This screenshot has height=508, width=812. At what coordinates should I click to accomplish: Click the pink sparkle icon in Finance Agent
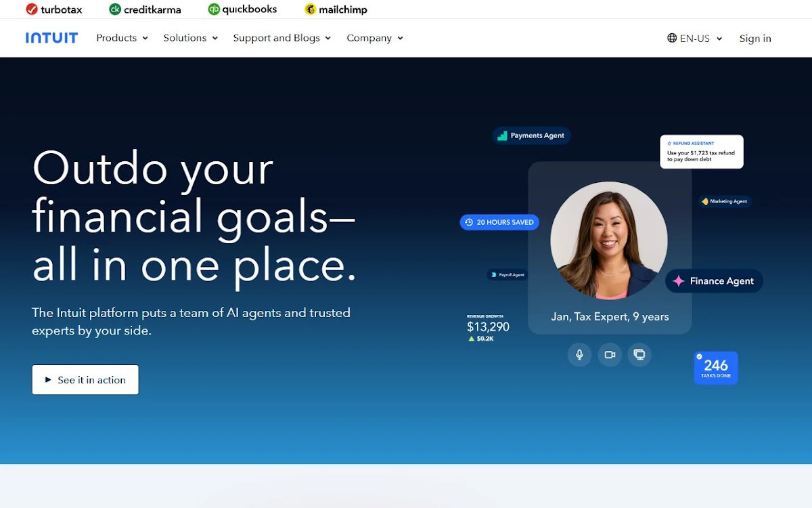click(x=678, y=281)
